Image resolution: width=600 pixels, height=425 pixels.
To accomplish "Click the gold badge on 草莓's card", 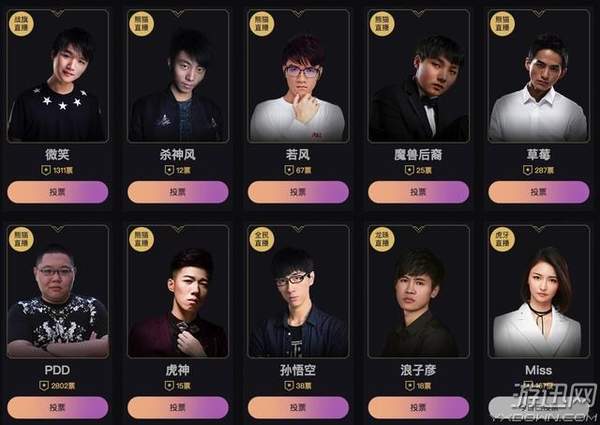I will (502, 24).
